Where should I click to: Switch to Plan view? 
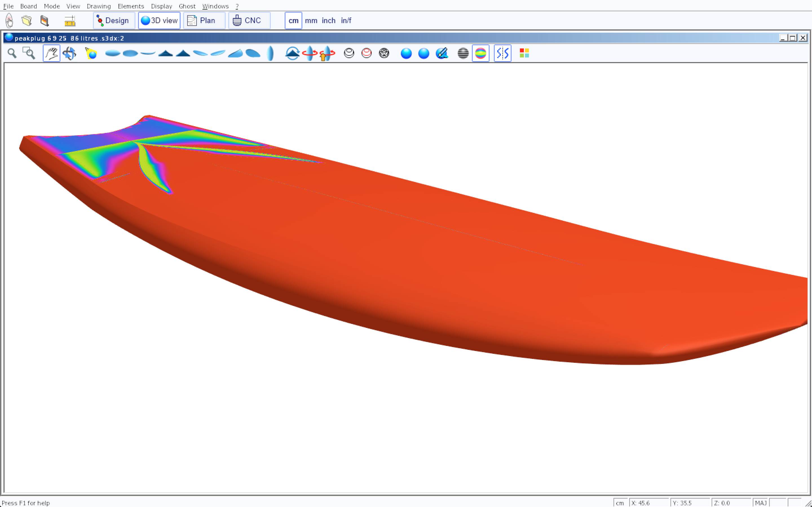(x=204, y=21)
